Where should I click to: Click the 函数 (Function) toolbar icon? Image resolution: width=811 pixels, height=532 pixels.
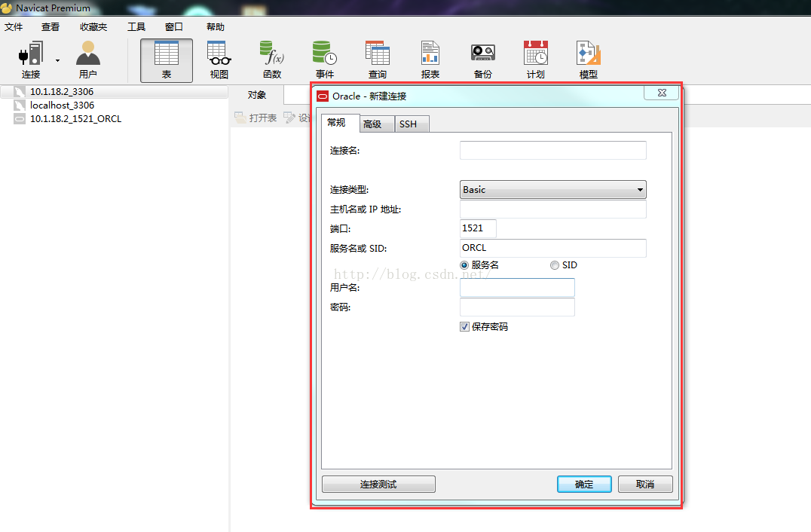pos(272,60)
